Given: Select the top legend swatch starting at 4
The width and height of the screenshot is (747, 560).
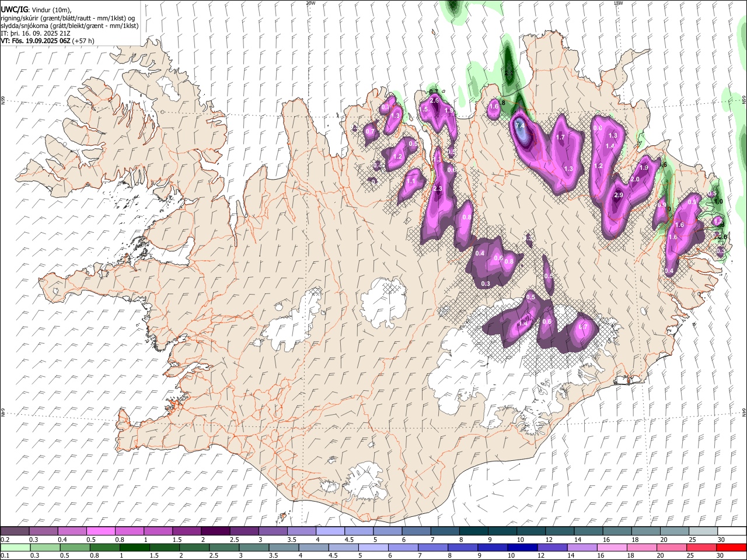Looking at the screenshot, I should (331, 531).
